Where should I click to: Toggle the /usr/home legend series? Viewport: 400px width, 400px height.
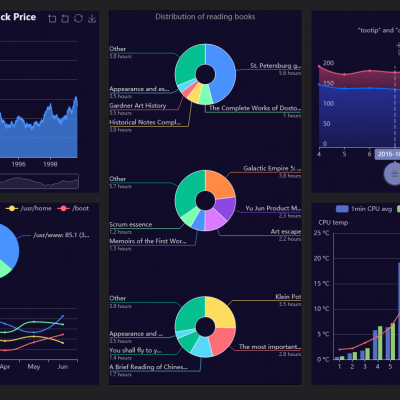click(x=28, y=208)
